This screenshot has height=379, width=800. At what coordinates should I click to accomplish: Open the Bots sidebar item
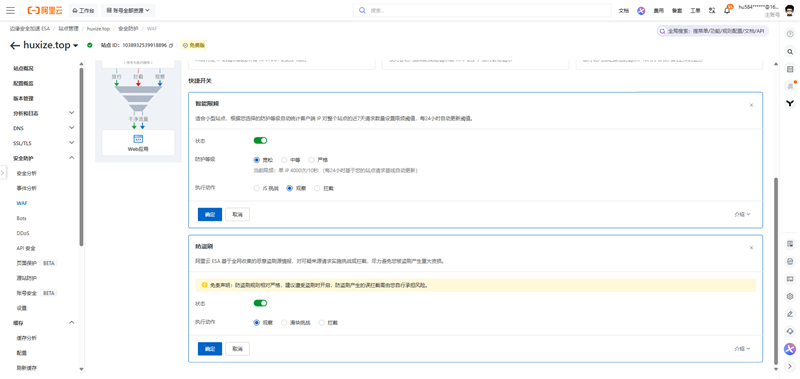[21, 218]
